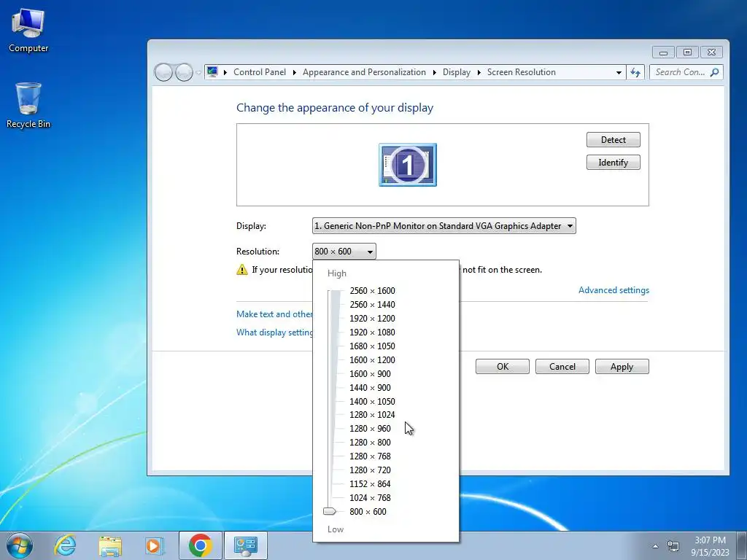Image resolution: width=747 pixels, height=560 pixels.
Task: Click the Back navigation button
Action: coord(163,72)
